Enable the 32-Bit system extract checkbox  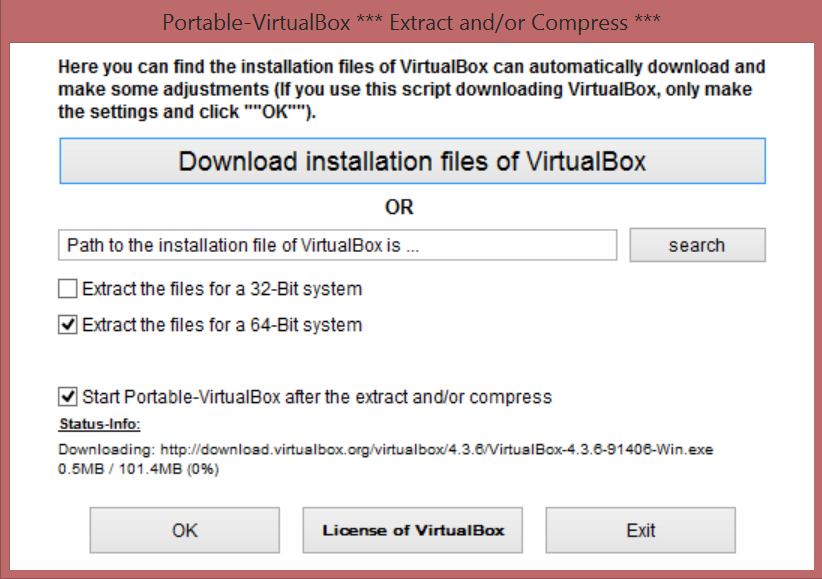(68, 290)
